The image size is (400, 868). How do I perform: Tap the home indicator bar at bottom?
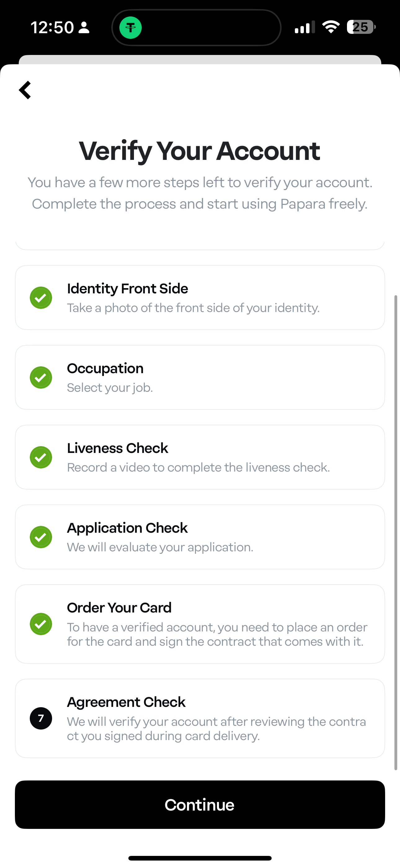(x=200, y=858)
